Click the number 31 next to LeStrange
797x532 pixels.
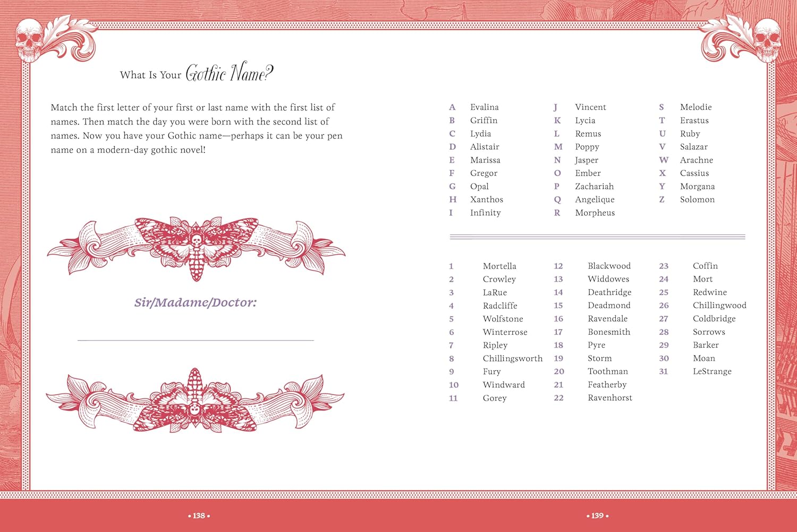click(664, 371)
